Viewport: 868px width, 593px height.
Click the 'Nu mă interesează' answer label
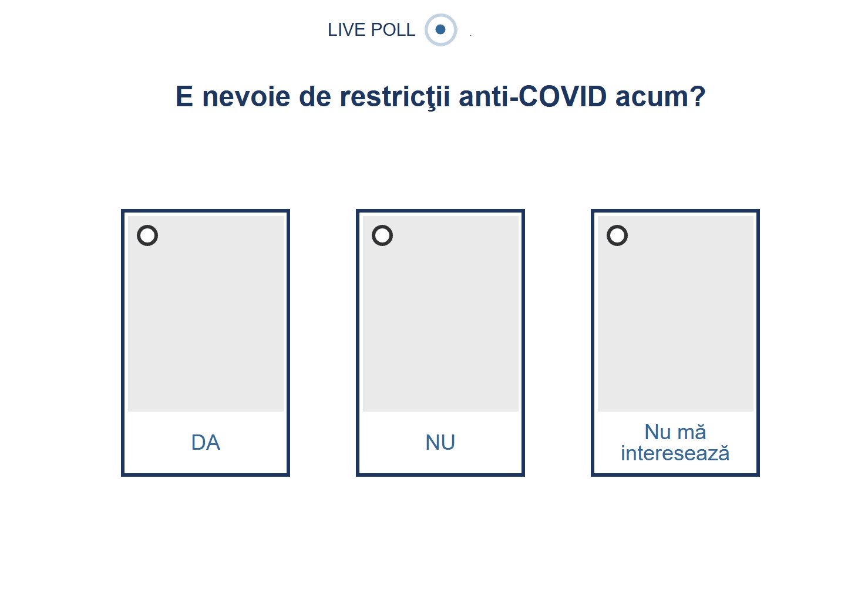675,443
